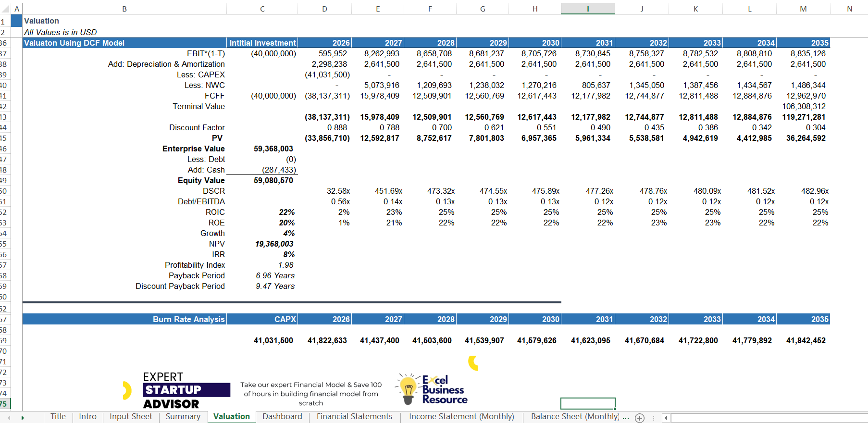Click previous sheet navigation arrow

pyautogui.click(x=9, y=418)
